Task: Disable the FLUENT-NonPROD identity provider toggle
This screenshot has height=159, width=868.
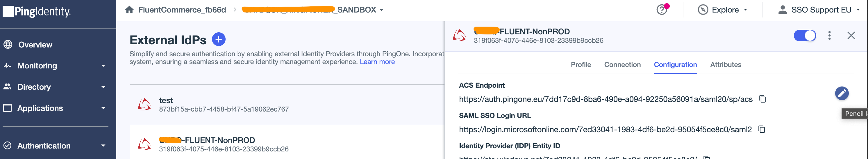Action: (805, 36)
